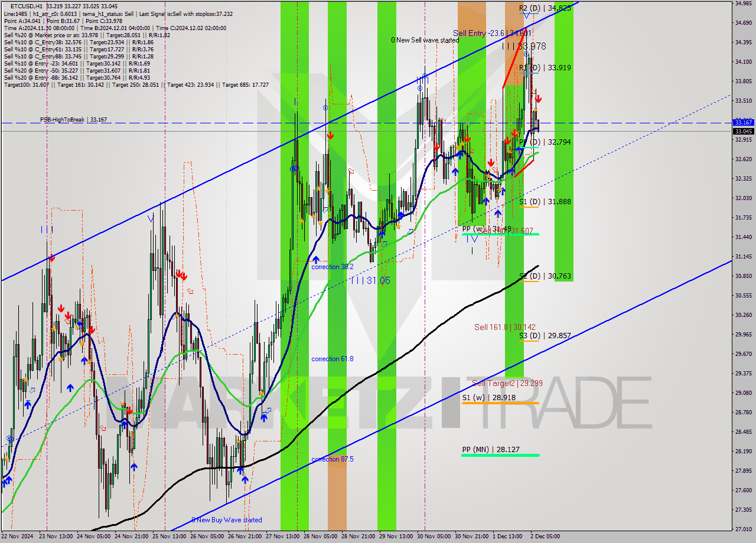Screen dimensions: 756x543
Task: Click the '2 Dec 05:00' time axis label
Action: [x=546, y=537]
